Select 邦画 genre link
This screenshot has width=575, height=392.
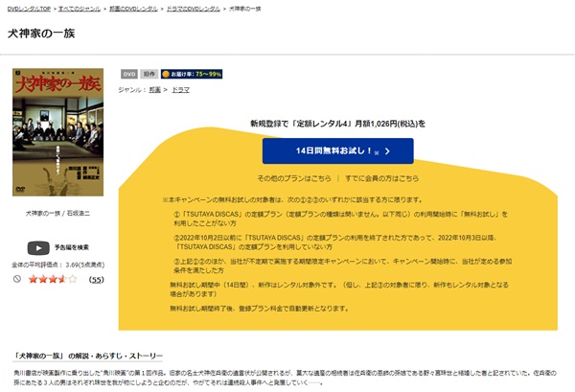155,90
